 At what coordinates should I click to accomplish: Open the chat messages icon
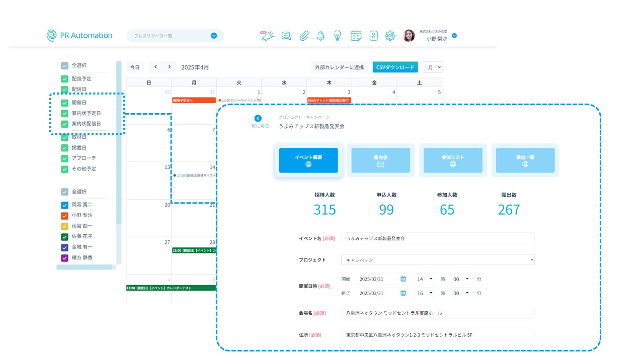[286, 36]
